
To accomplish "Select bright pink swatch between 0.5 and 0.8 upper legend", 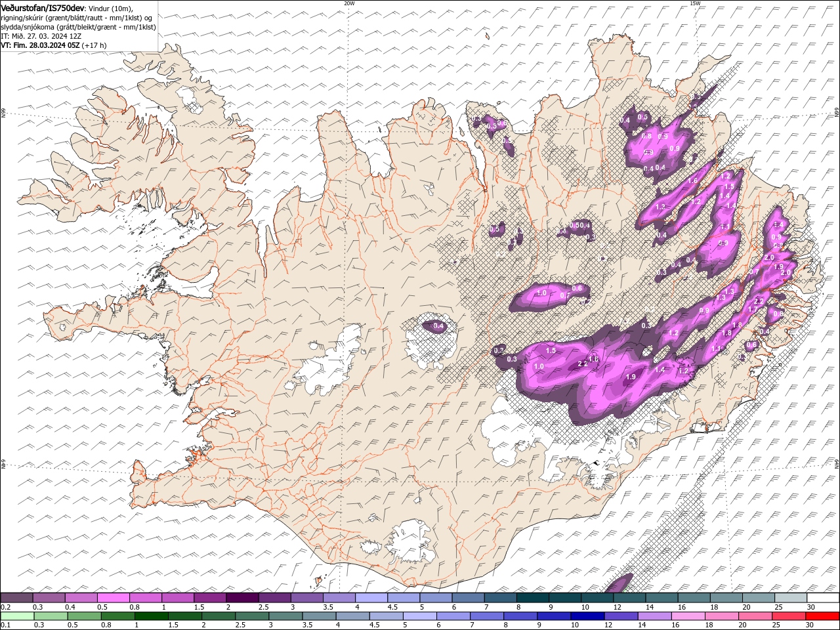I will click(113, 598).
